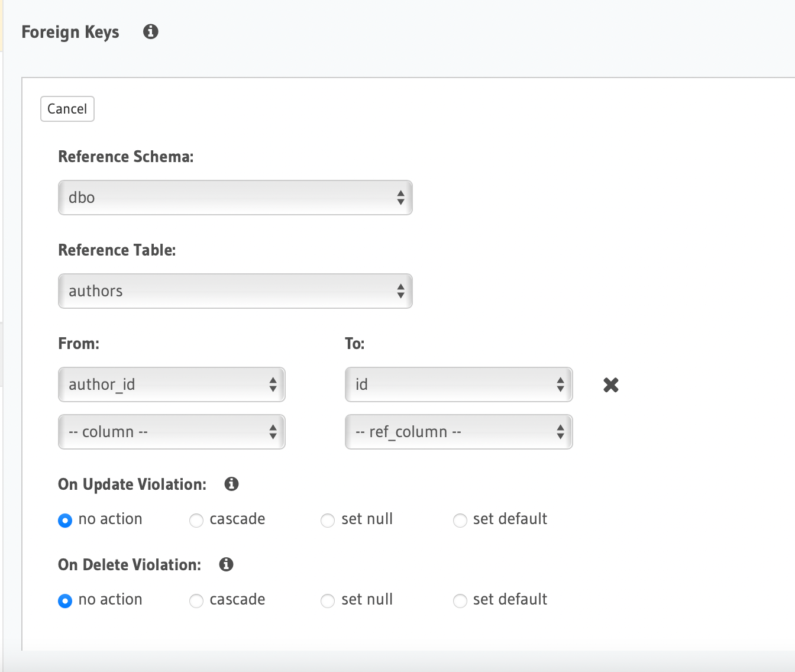Click the Cancel button
795x672 pixels.
(x=67, y=109)
